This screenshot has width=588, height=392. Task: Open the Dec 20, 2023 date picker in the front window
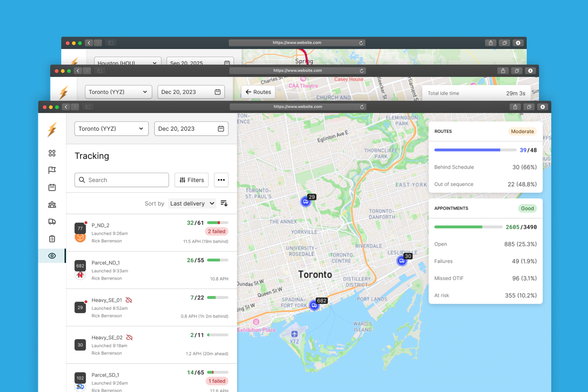pyautogui.click(x=191, y=129)
